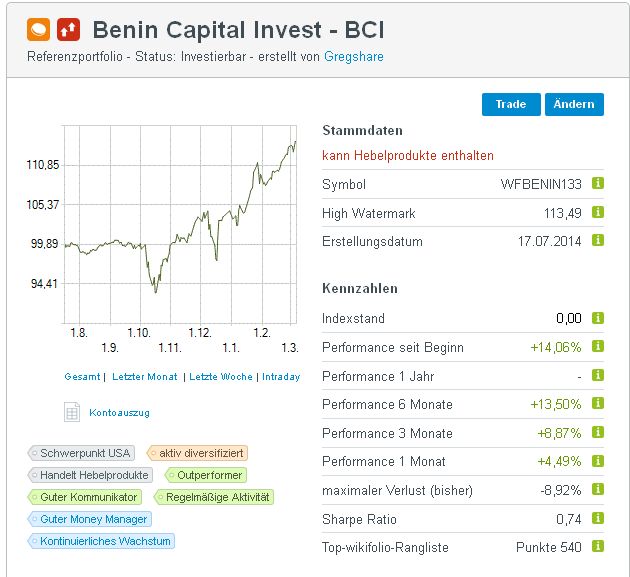Click the red arrows icon beside title
The width and height of the screenshot is (630, 577).
coord(69,29)
